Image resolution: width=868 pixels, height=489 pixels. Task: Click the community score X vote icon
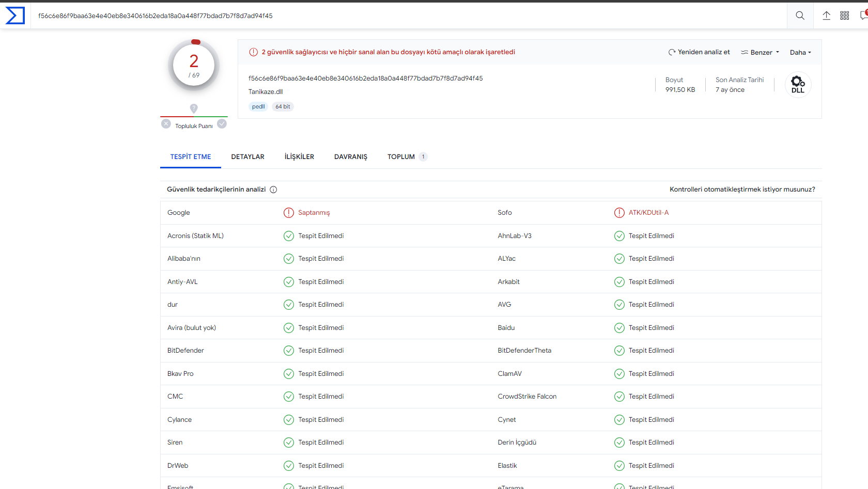pos(166,124)
